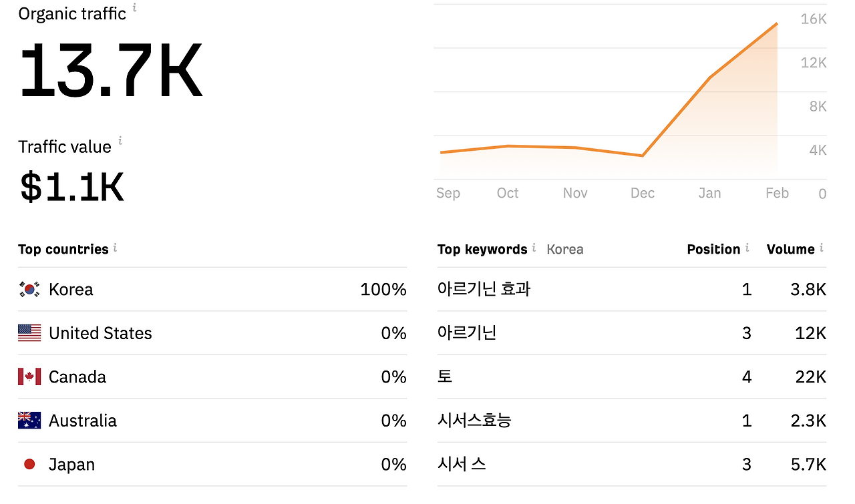The height and width of the screenshot is (504, 855).
Task: Click the Japan flag icon
Action: pos(29,464)
